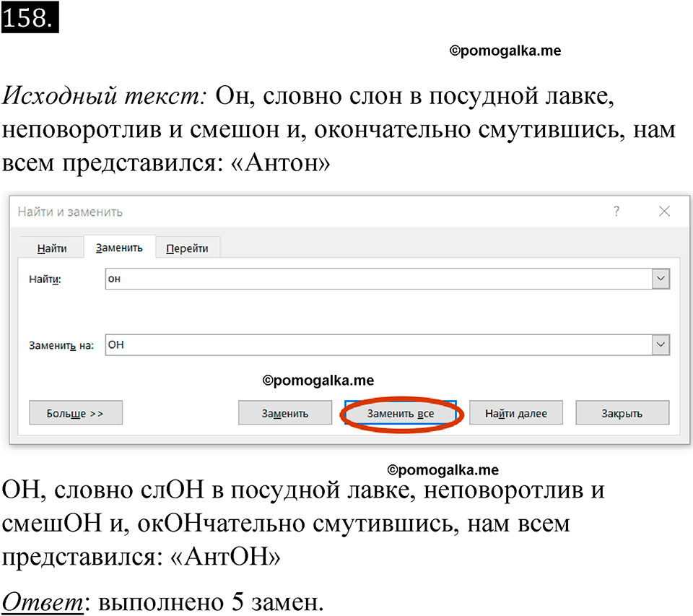Image resolution: width=693 pixels, height=616 pixels.
Task: Click the Найти далее button
Action: point(515,413)
